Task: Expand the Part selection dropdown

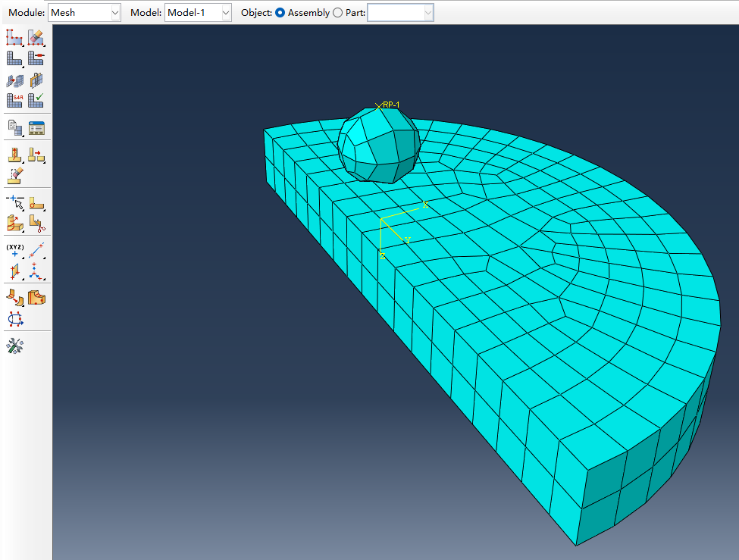Action: click(400, 13)
